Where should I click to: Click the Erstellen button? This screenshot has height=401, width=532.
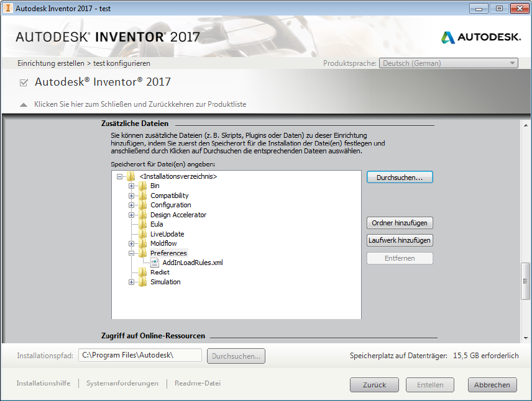coord(430,385)
